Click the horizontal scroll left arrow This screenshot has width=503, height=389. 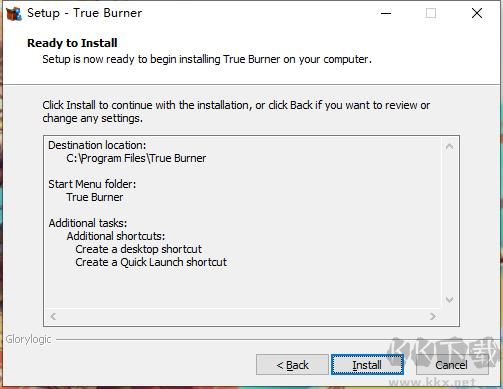[53, 316]
